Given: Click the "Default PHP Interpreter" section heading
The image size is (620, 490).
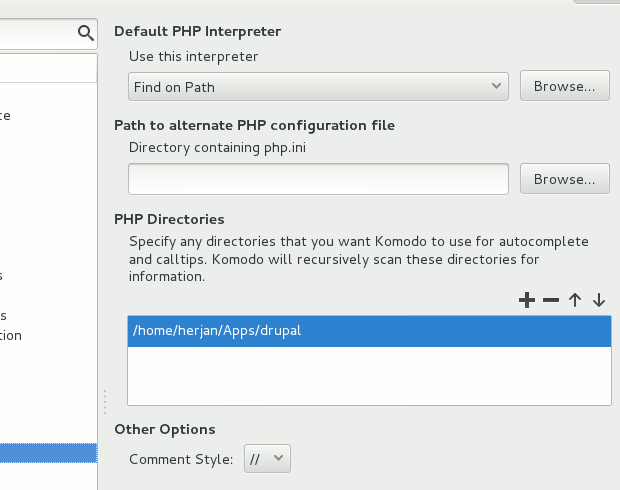Looking at the screenshot, I should point(196,31).
